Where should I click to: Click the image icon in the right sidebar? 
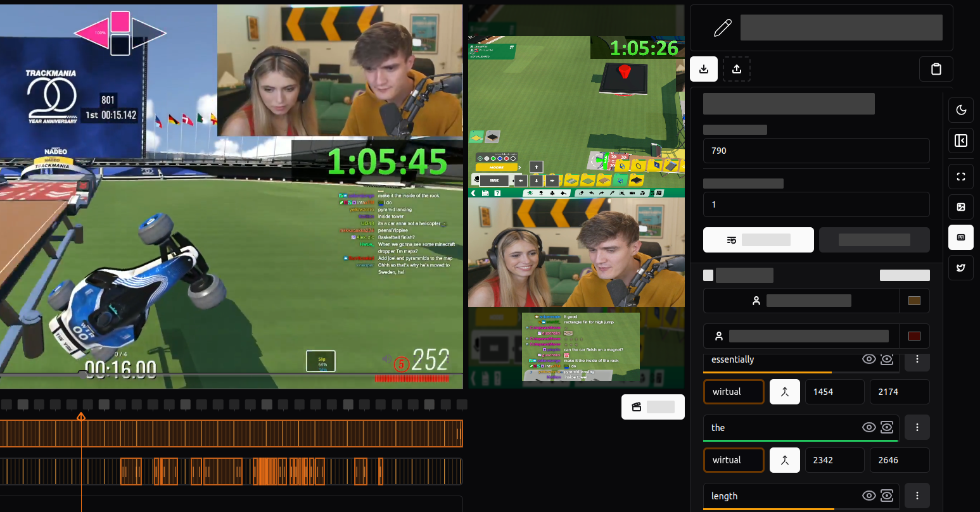961,207
